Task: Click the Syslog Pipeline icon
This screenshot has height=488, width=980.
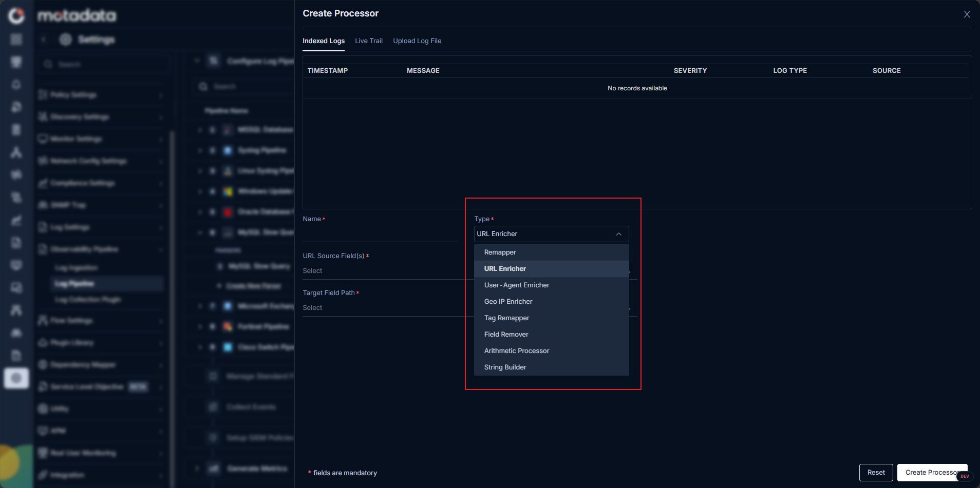Action: click(228, 150)
